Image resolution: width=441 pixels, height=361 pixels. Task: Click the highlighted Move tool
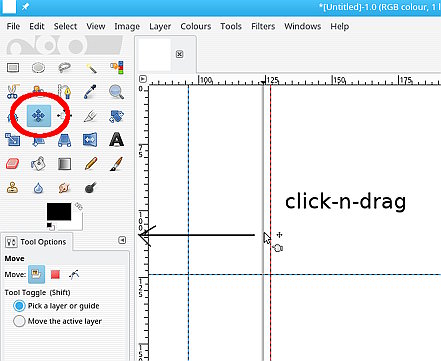coord(39,116)
